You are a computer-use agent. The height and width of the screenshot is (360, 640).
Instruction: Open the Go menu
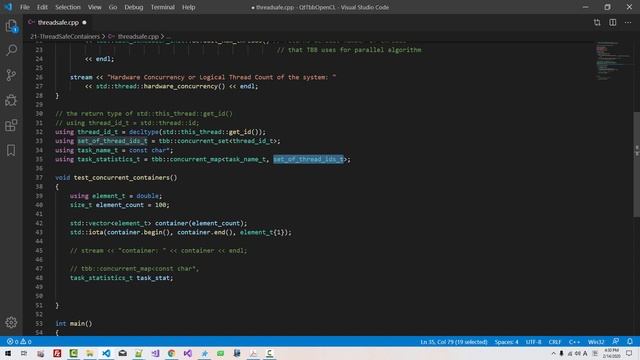pyautogui.click(x=113, y=7)
